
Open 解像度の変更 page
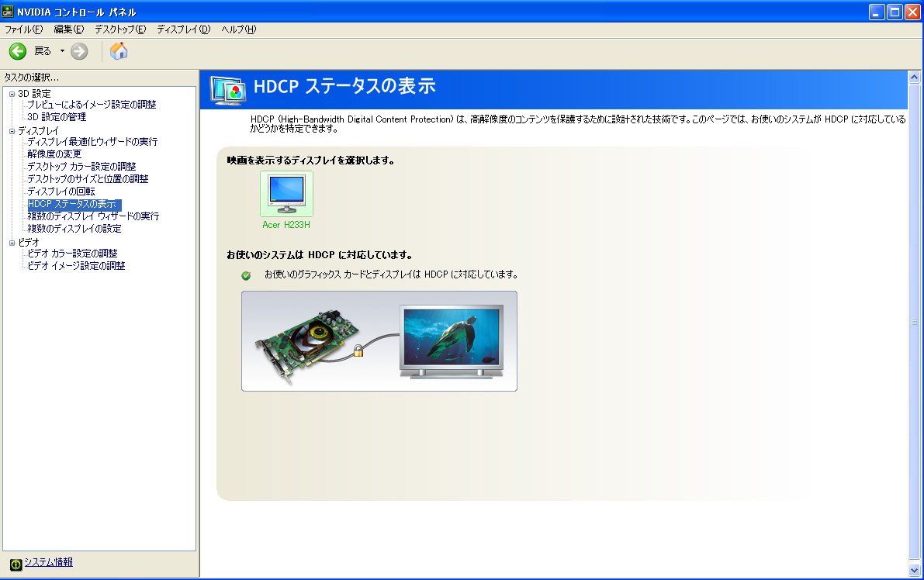pyautogui.click(x=54, y=154)
